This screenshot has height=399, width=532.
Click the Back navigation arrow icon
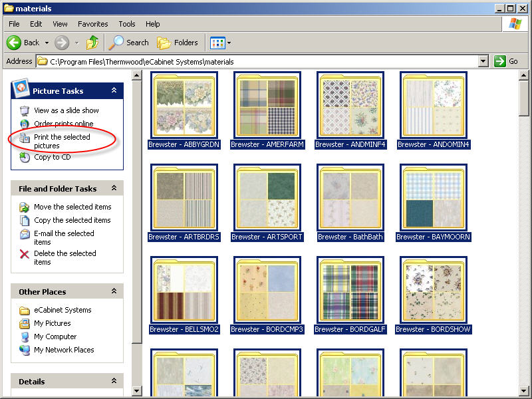pyautogui.click(x=14, y=43)
